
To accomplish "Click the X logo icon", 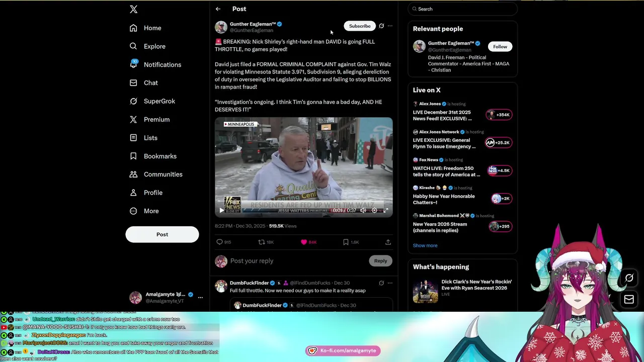I will pyautogui.click(x=133, y=9).
